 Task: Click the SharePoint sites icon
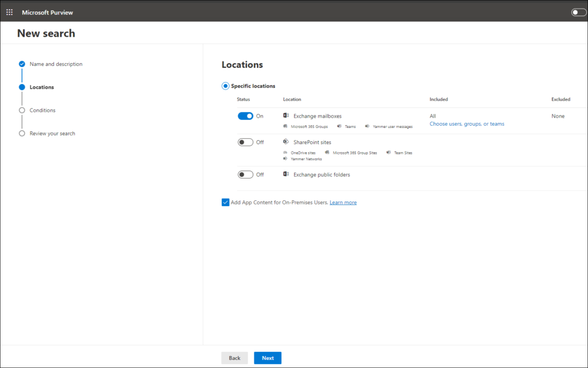pos(286,142)
